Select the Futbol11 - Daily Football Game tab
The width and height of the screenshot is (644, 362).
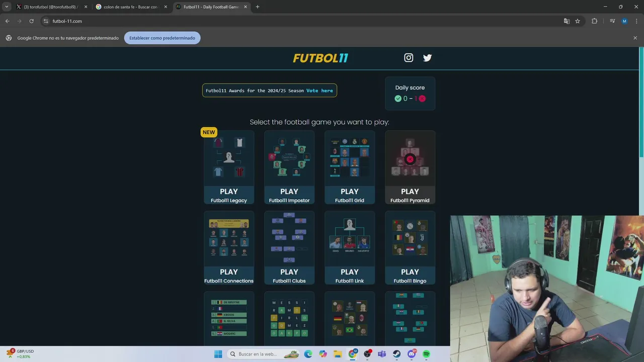point(210,7)
